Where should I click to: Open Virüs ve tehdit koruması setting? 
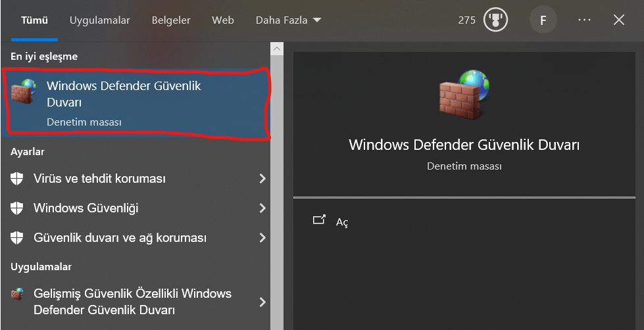click(x=136, y=179)
